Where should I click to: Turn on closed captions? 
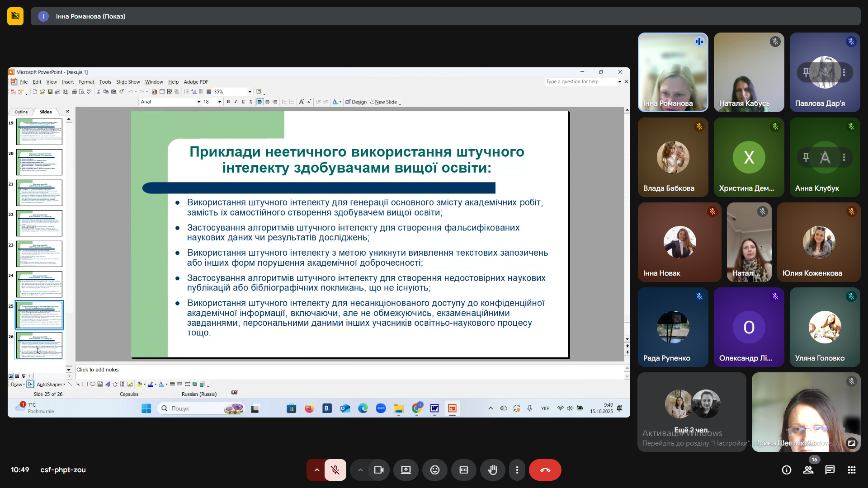(463, 470)
